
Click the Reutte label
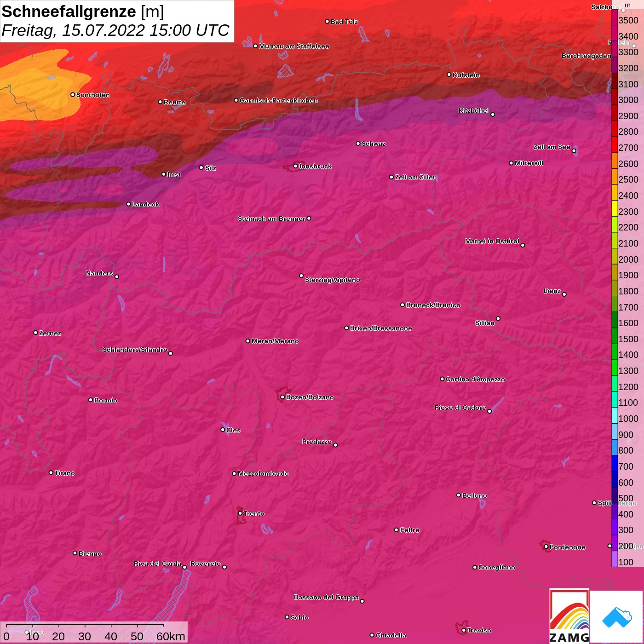click(174, 102)
